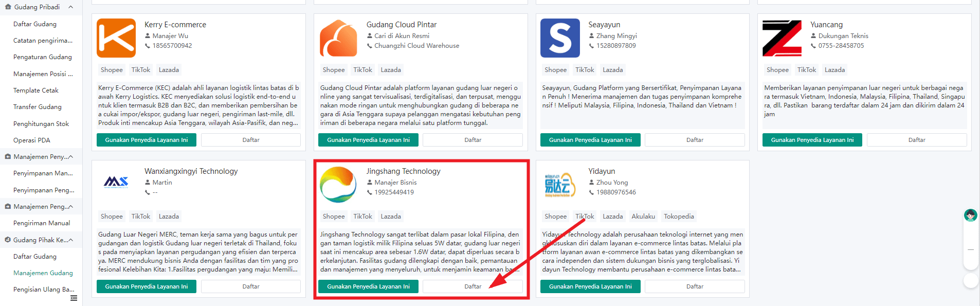Click the Wanxiangxingyi Technology MS logo
980x306 pixels.
coord(116,182)
